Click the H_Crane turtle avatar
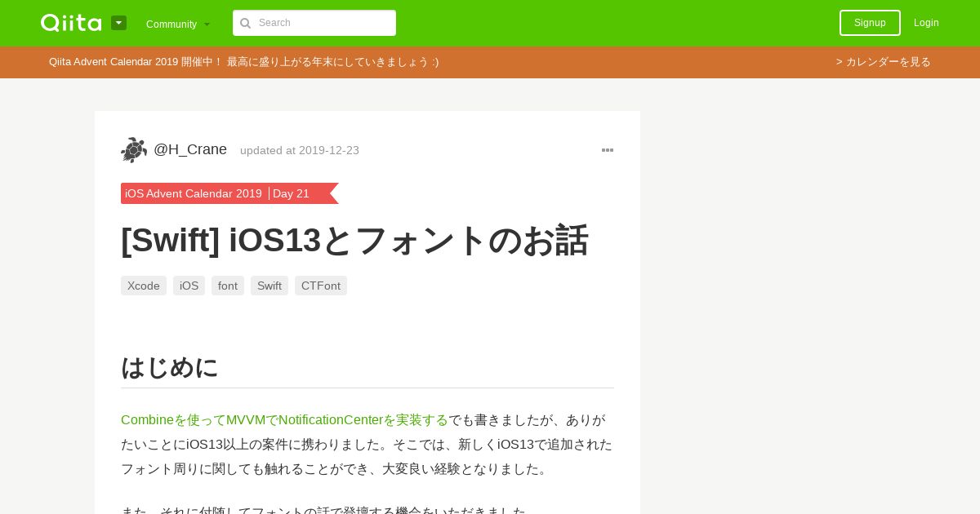 click(x=134, y=150)
